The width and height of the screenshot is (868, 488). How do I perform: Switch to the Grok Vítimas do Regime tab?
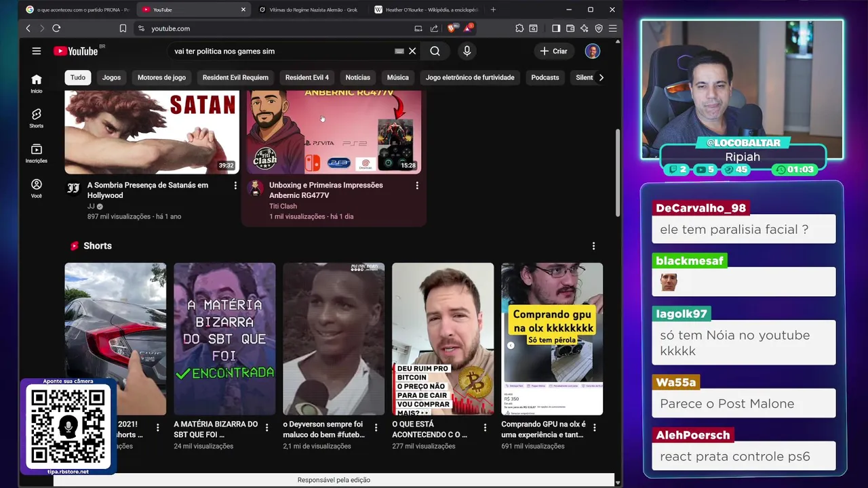309,9
